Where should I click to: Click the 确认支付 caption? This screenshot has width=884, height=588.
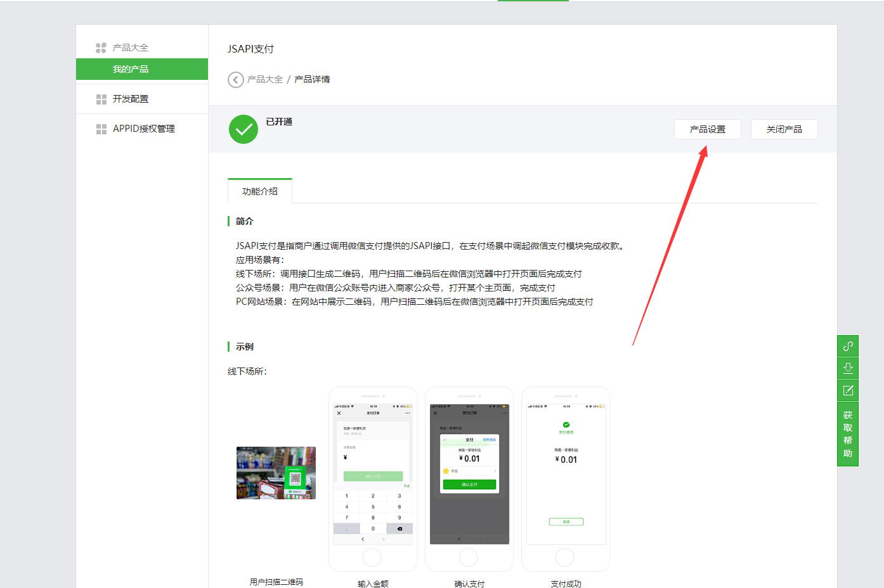469,584
